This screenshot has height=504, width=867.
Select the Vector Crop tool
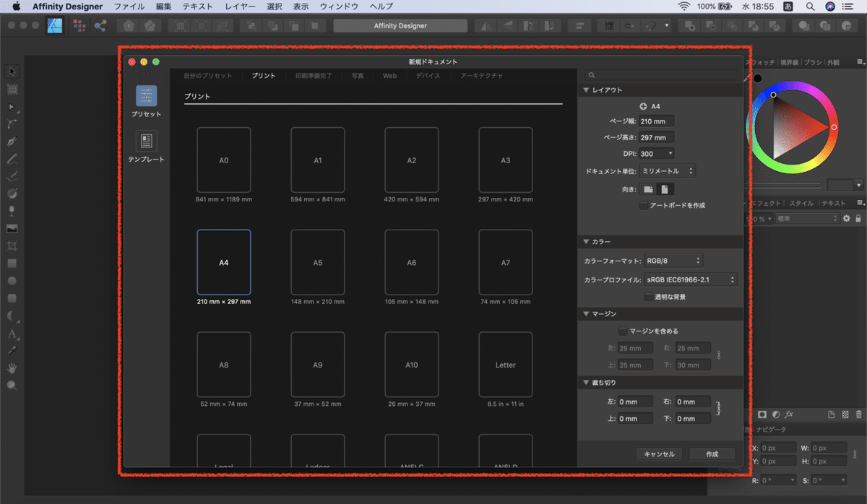coord(12,246)
